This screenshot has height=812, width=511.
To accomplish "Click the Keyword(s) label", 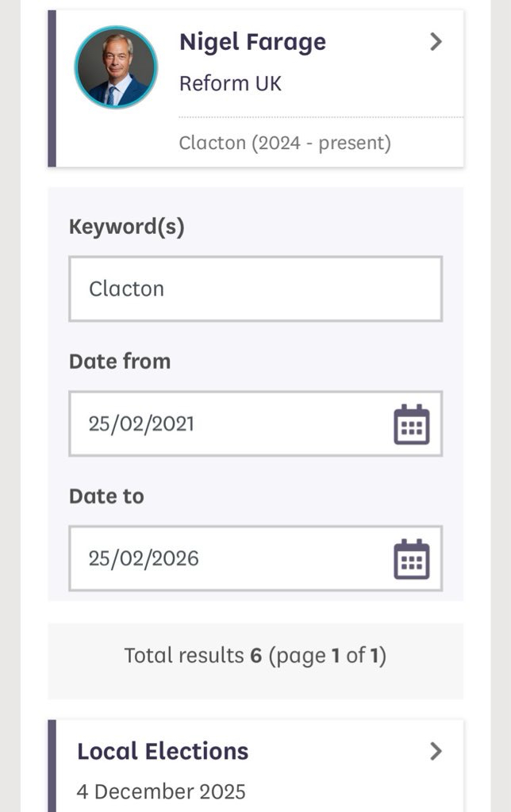I will 127,227.
